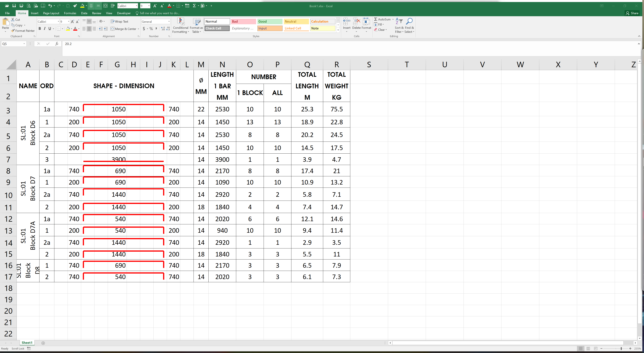
Task: Toggle Bold formatting
Action: tap(39, 29)
